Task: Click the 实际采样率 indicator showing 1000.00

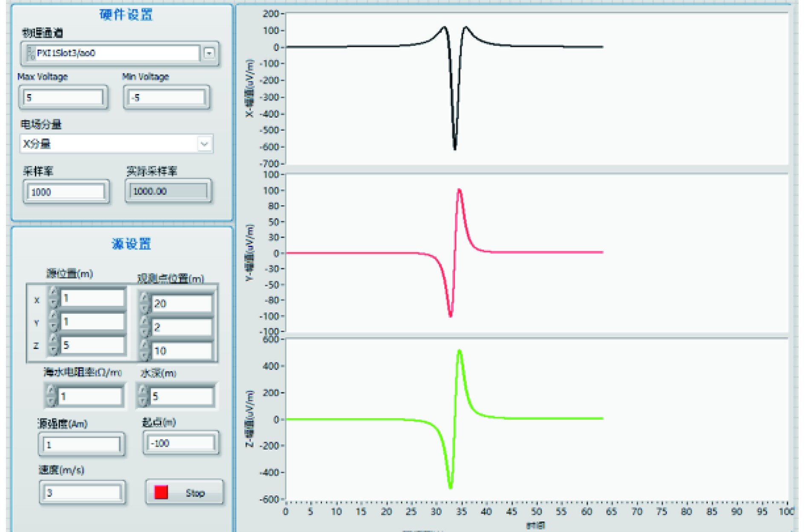Action: pyautogui.click(x=168, y=191)
